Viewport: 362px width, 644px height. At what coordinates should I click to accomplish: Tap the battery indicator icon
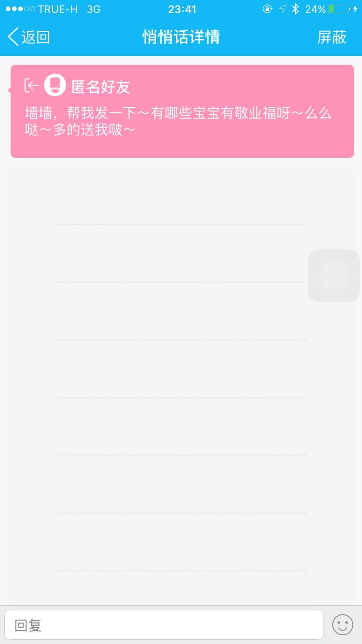339,9
